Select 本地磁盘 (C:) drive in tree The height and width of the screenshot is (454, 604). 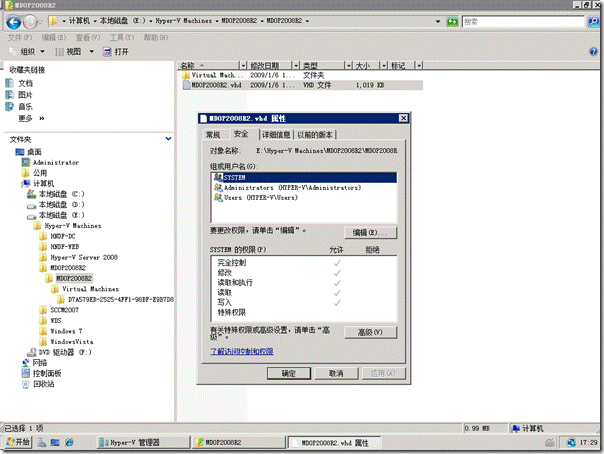(61, 194)
